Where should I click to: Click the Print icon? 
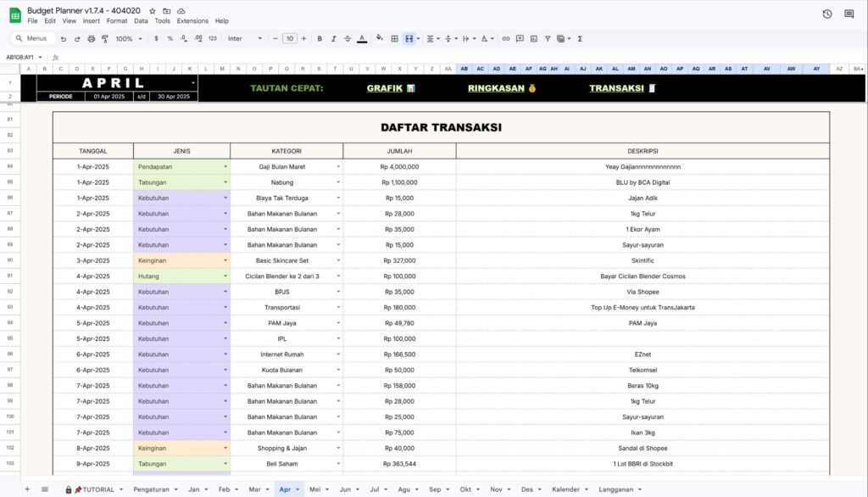92,39
